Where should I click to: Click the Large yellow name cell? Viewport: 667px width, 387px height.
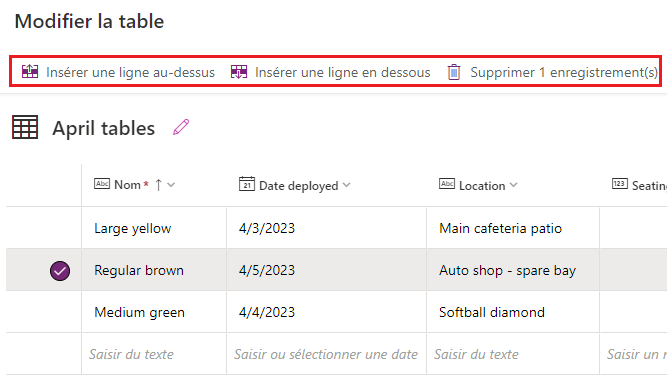[x=154, y=228]
